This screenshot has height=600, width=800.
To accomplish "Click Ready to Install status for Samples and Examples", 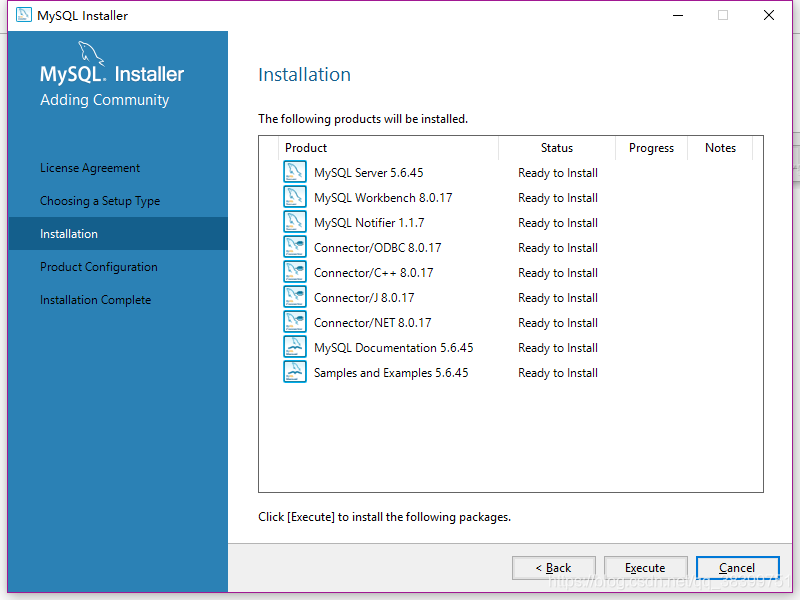I will (558, 373).
